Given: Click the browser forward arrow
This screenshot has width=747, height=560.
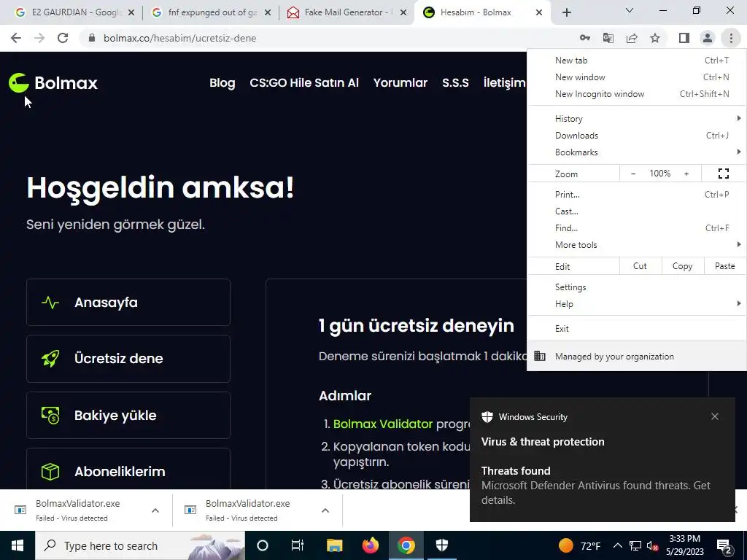Looking at the screenshot, I should (x=39, y=38).
